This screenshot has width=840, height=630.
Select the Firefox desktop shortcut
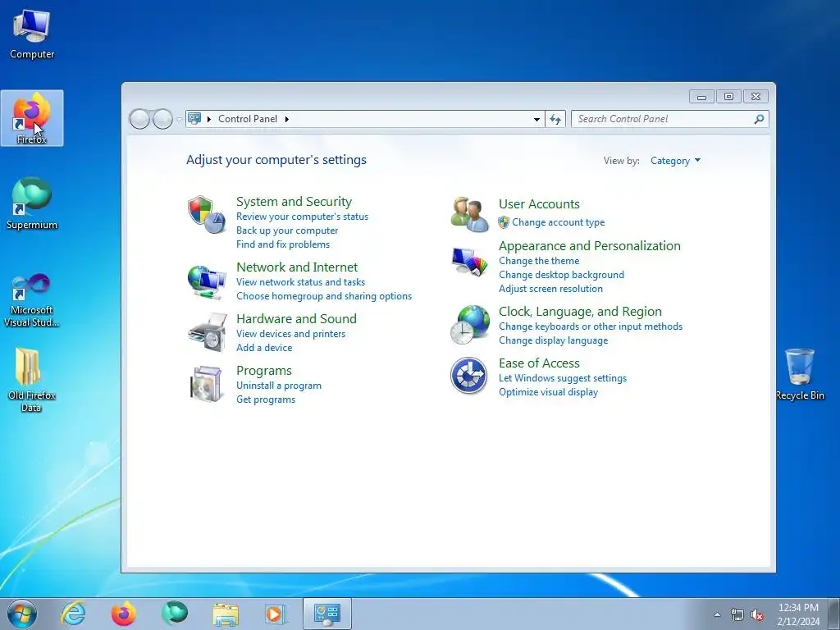[32, 118]
